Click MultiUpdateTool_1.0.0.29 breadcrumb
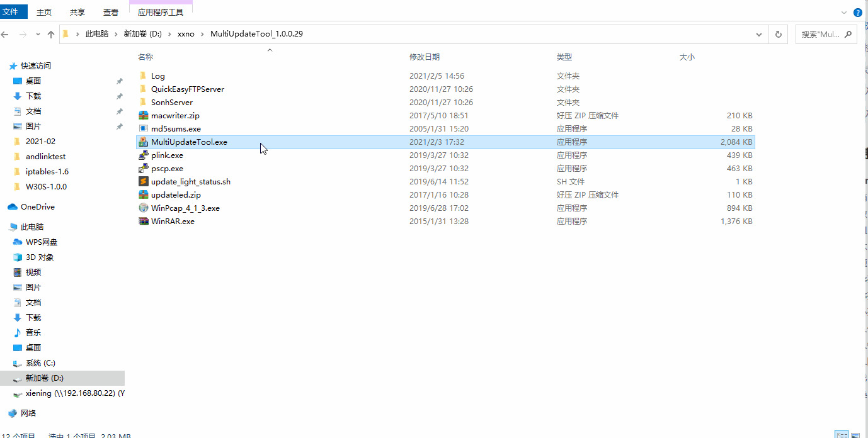Screen dimensions: 868x438 click(256, 34)
